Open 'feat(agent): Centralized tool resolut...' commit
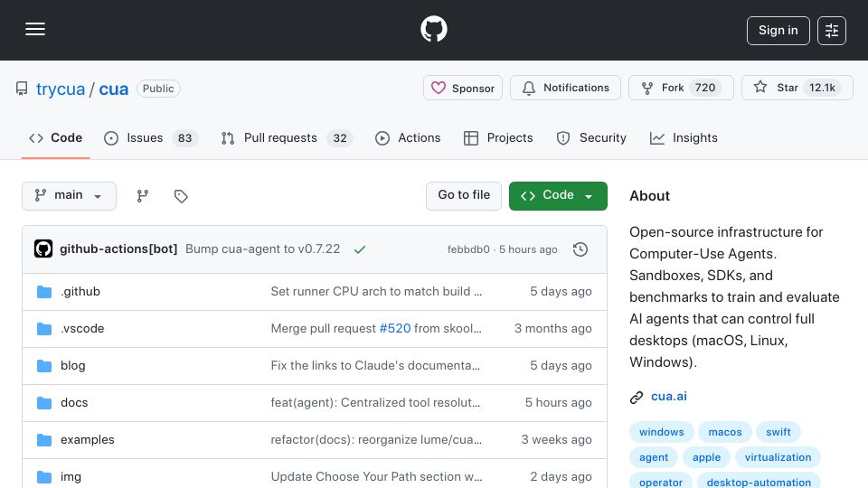The image size is (868, 488). point(375,403)
